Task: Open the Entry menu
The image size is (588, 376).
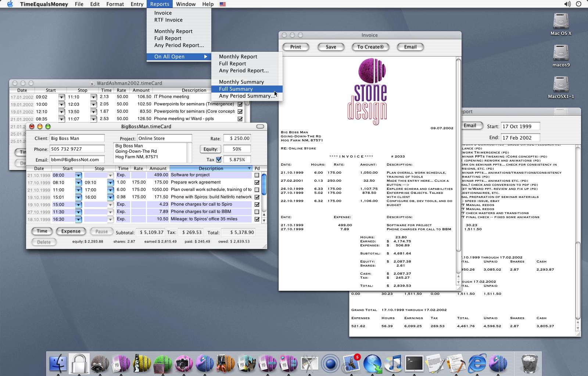Action: coord(137,4)
